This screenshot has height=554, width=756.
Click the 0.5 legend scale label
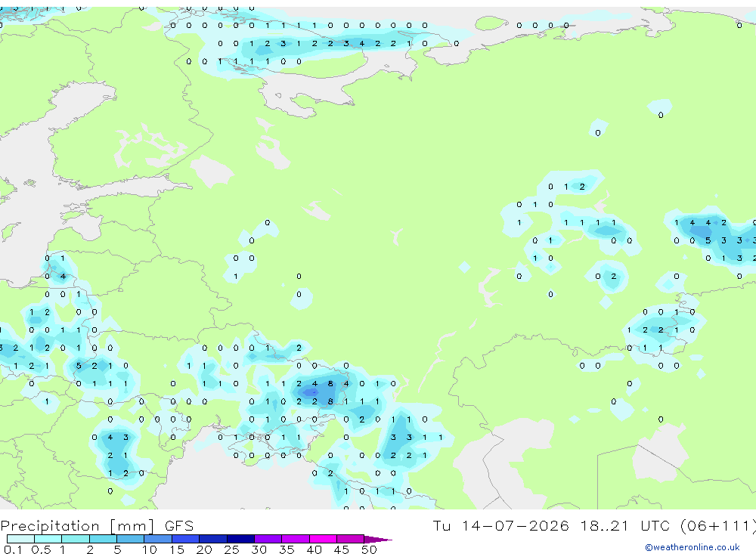tap(41, 549)
